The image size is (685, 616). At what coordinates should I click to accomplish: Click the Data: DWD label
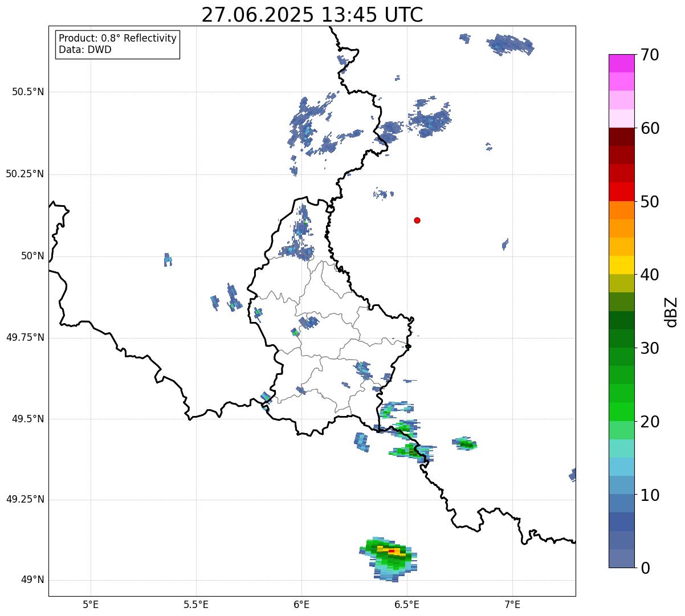pyautogui.click(x=85, y=50)
